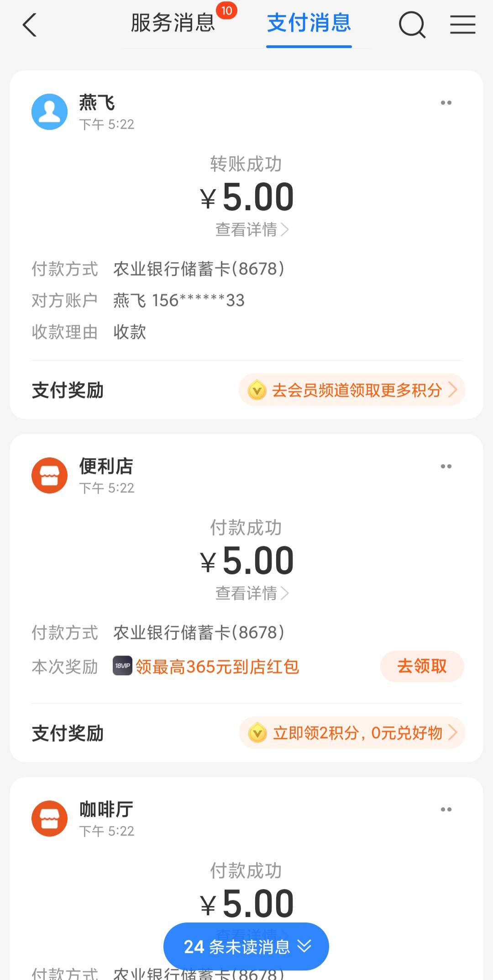493x980 pixels.
Task: View details of 便利店 payment
Action: pyautogui.click(x=252, y=593)
